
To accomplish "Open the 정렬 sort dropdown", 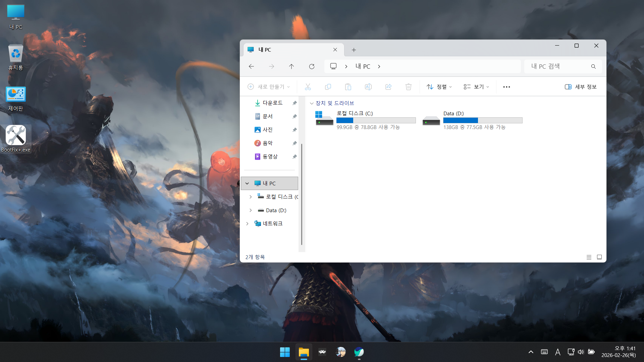I will 439,87.
